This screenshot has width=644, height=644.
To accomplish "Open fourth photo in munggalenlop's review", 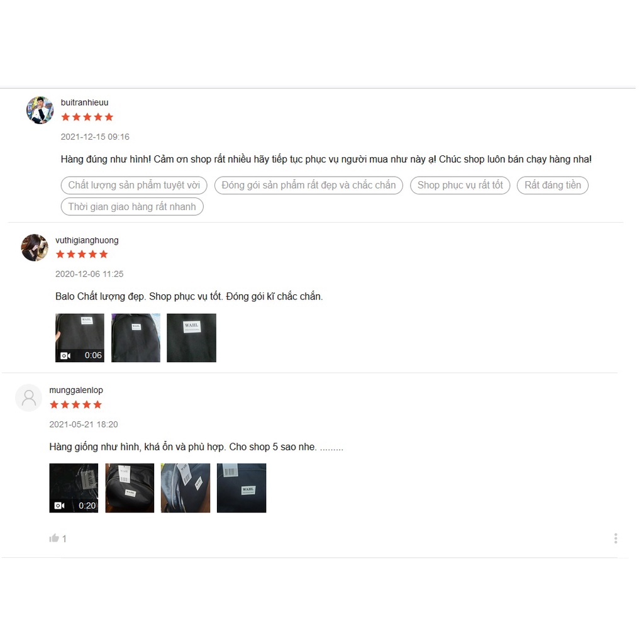I will click(x=241, y=488).
